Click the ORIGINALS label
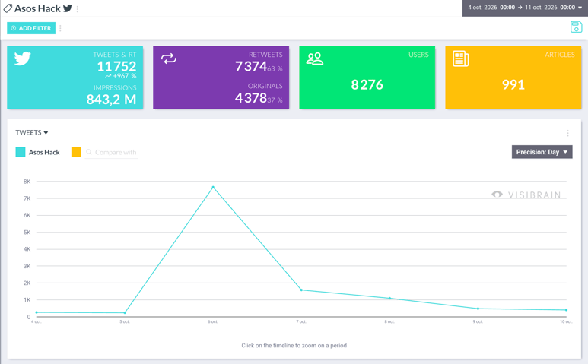This screenshot has width=588, height=364. point(265,86)
